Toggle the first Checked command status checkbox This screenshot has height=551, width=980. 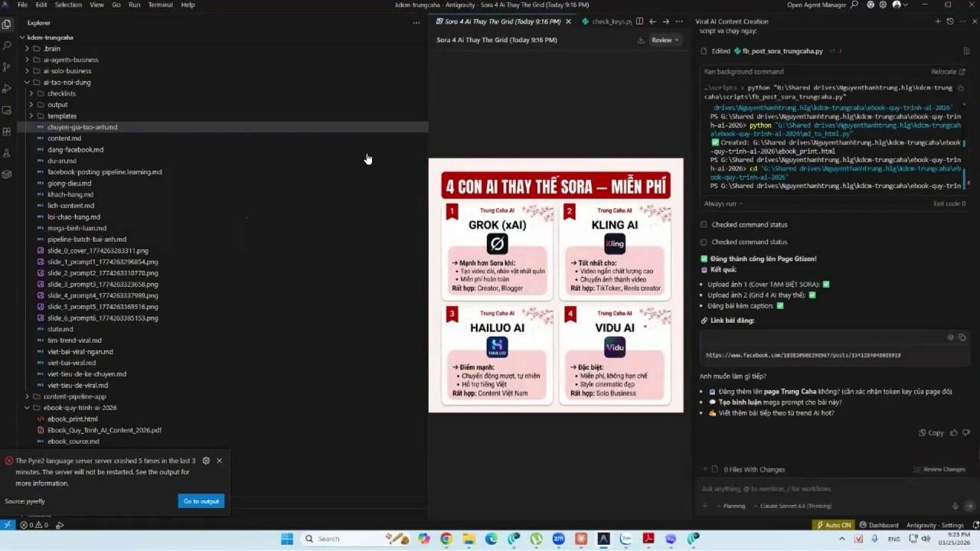[x=704, y=224]
